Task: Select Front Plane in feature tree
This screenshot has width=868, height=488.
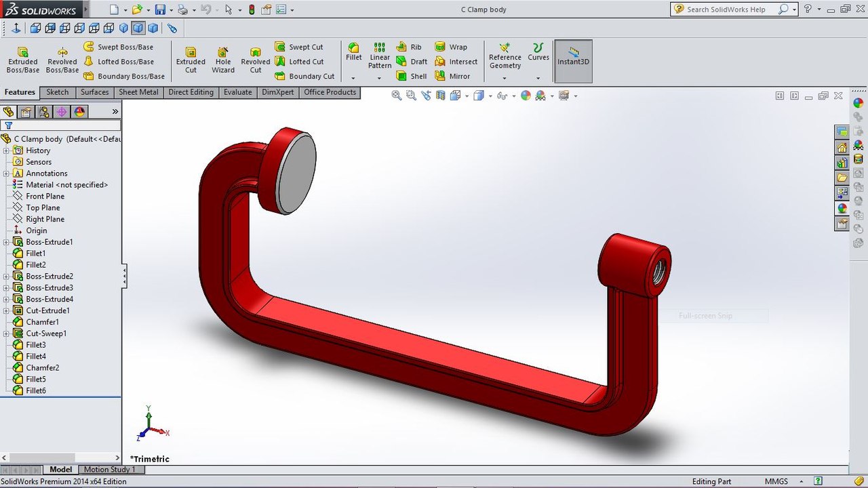Action: (x=39, y=197)
